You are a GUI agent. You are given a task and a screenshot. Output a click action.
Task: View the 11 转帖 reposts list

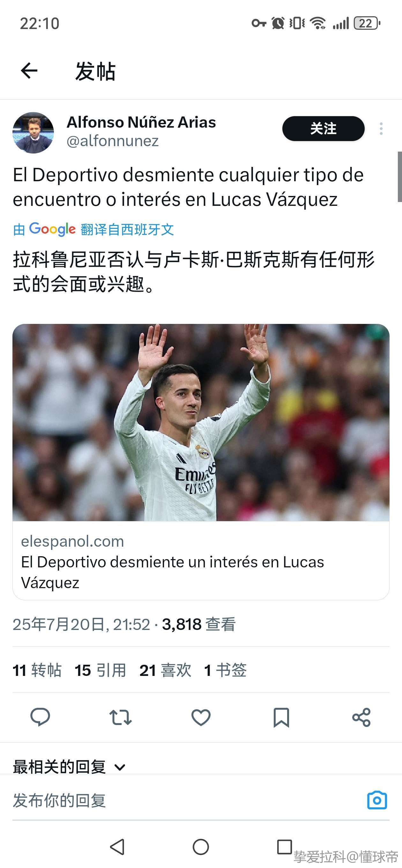coord(37,670)
